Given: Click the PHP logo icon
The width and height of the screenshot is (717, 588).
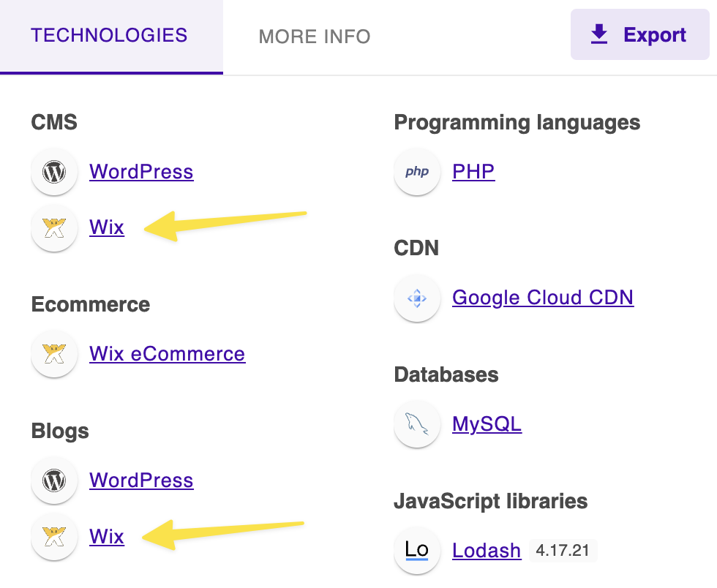Looking at the screenshot, I should point(417,172).
